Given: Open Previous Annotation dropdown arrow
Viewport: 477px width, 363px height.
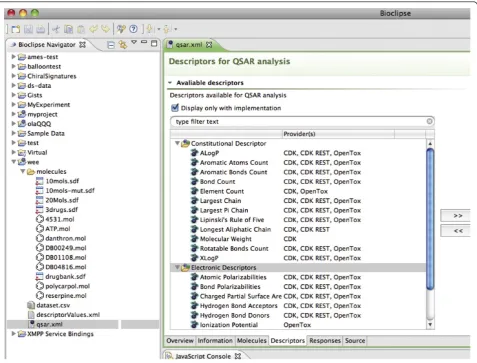Looking at the screenshot, I should point(176,29).
